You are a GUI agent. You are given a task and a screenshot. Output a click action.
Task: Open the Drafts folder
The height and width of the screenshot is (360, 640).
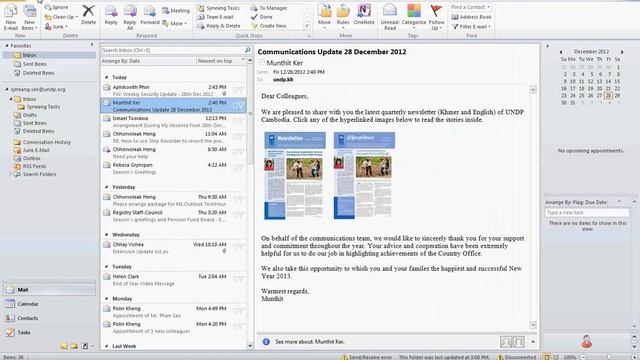(29, 115)
